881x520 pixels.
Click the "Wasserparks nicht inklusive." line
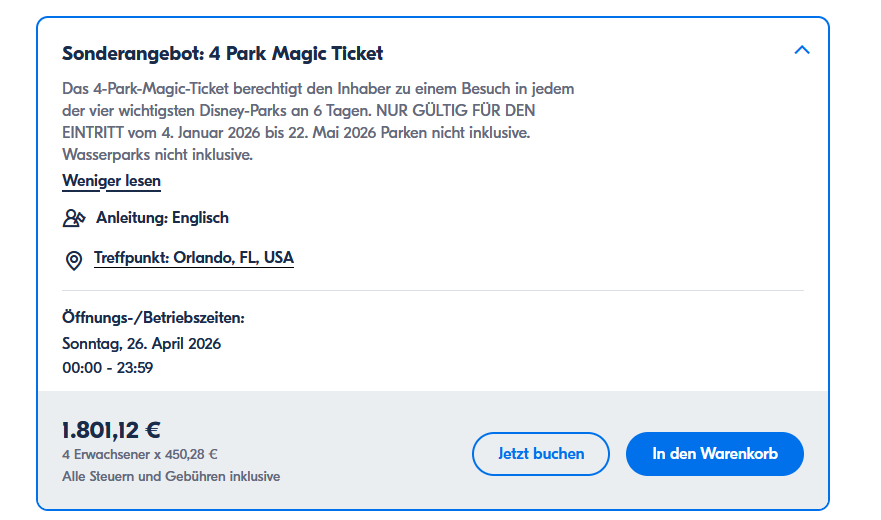click(x=157, y=155)
